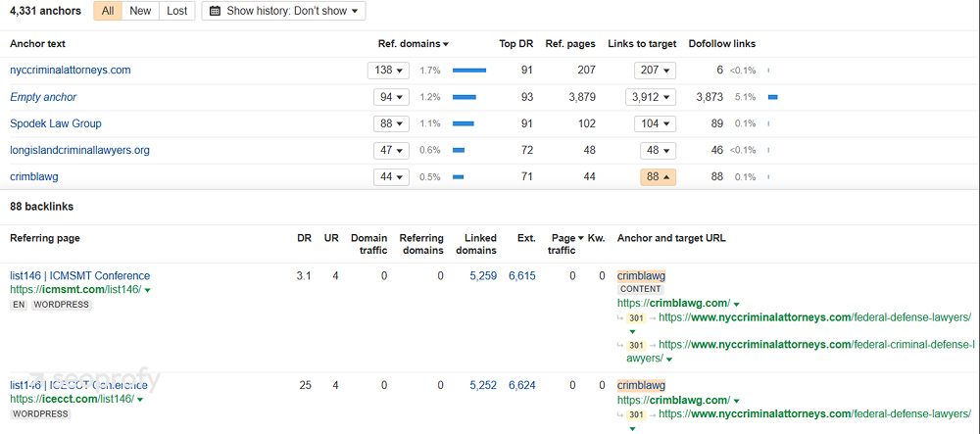The image size is (980, 434).
Task: Sort by Page traffic column
Action: [x=566, y=244]
